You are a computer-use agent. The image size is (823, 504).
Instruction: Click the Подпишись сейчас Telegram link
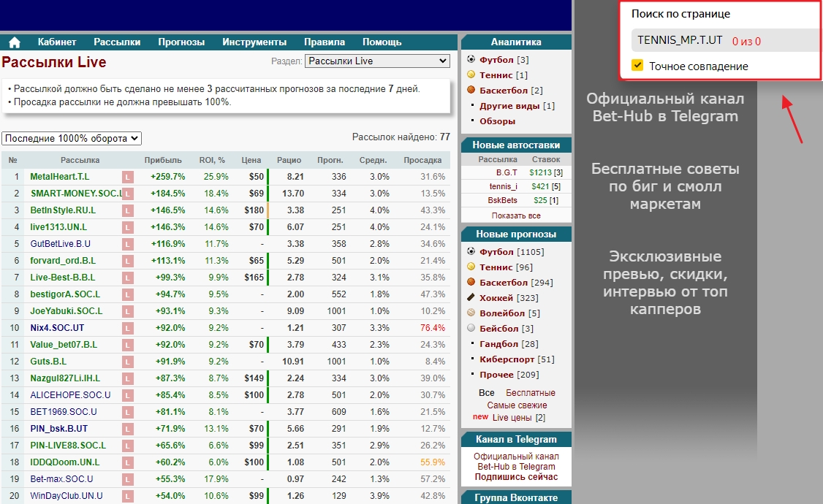[516, 477]
